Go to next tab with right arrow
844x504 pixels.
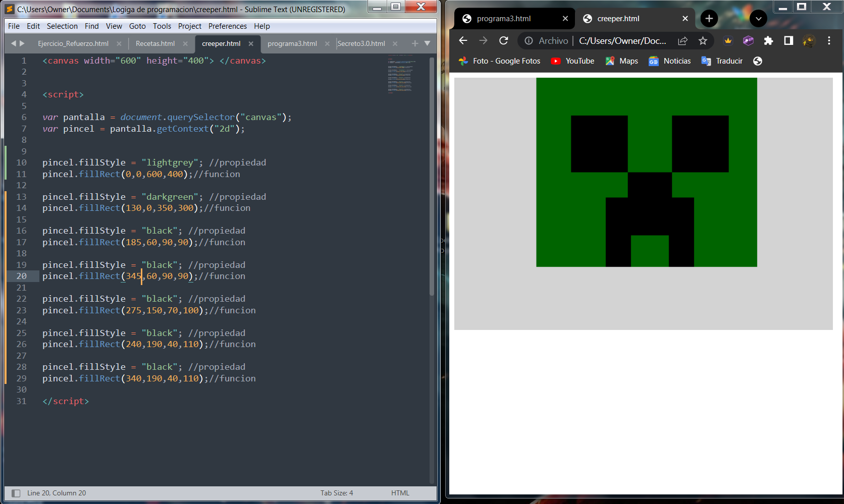tap(22, 43)
